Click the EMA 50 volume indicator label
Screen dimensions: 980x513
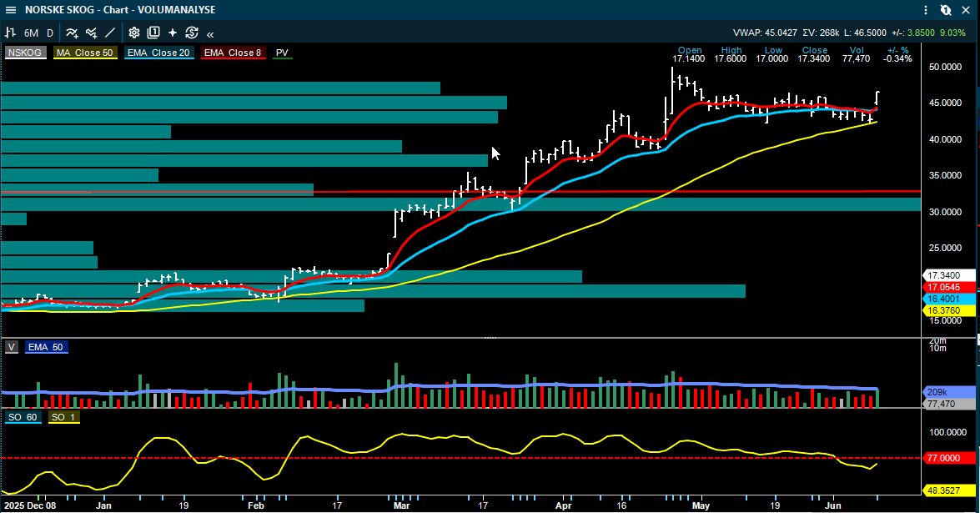46,347
